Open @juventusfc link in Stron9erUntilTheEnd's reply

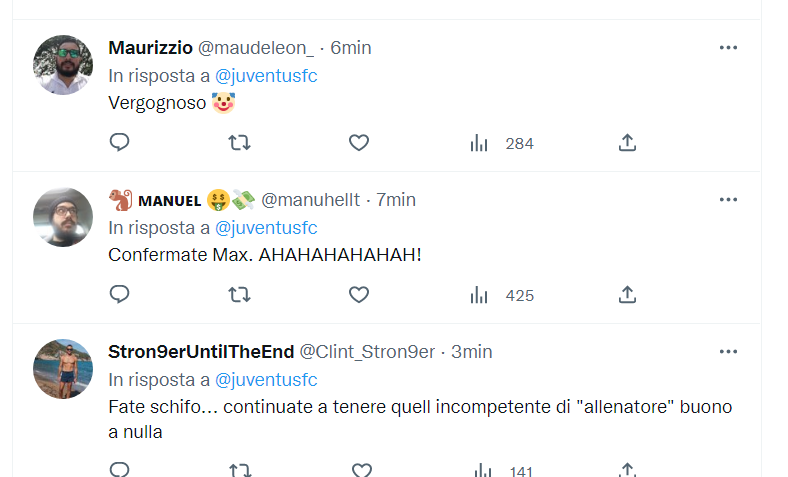(266, 380)
